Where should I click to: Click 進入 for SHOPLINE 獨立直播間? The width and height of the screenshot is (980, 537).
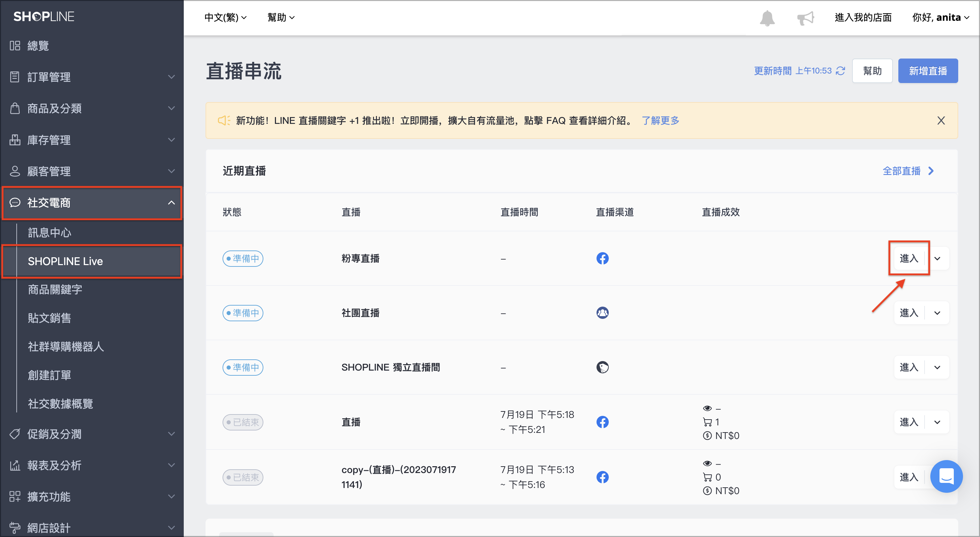point(909,367)
